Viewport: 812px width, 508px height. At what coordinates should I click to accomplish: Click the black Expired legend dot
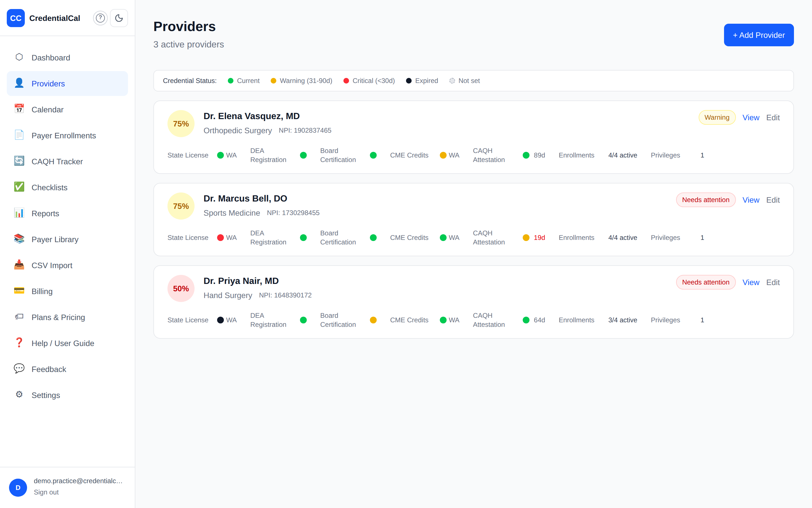[x=409, y=81]
